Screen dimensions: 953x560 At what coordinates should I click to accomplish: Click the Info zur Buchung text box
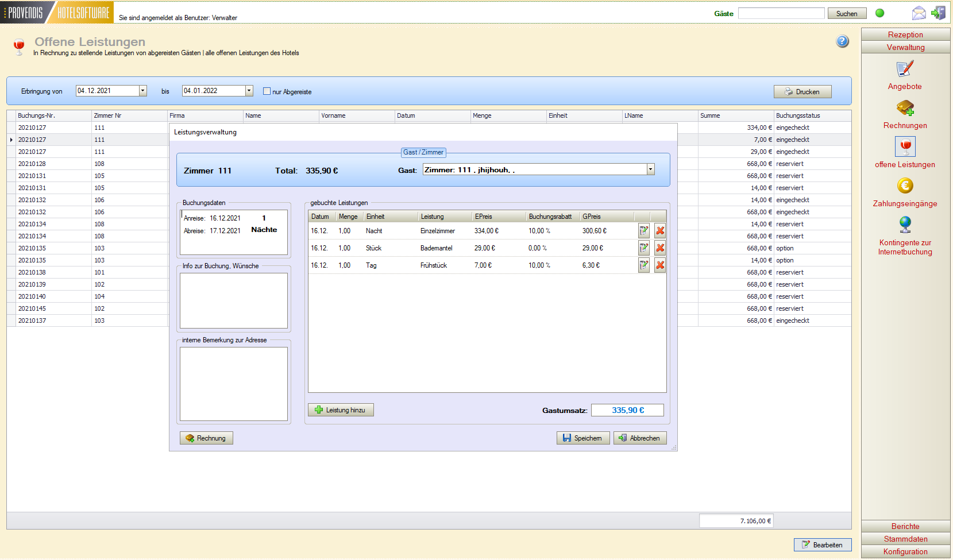coord(233,300)
